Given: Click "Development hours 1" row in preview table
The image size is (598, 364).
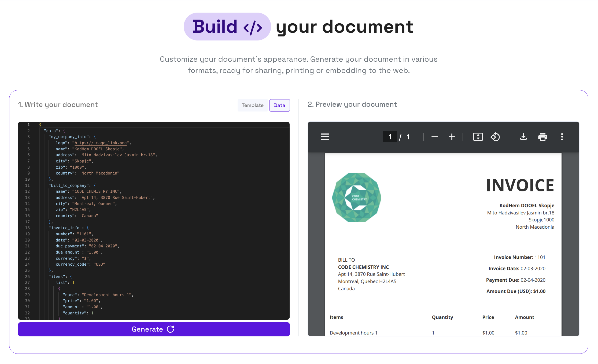Looking at the screenshot, I should 443,333.
